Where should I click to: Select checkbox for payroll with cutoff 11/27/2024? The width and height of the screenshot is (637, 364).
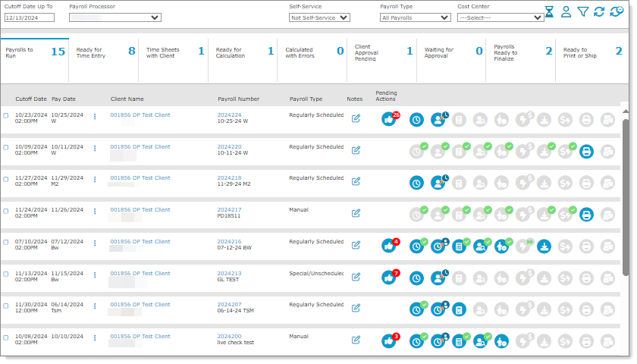coord(6,179)
